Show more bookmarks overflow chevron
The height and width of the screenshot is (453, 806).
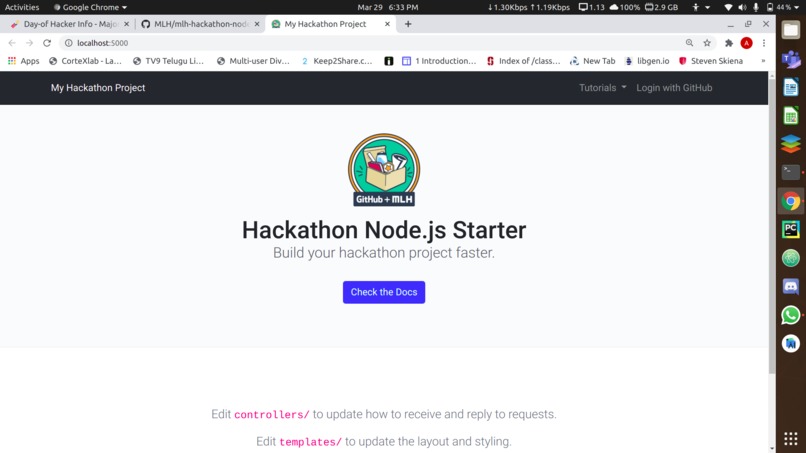(x=763, y=61)
